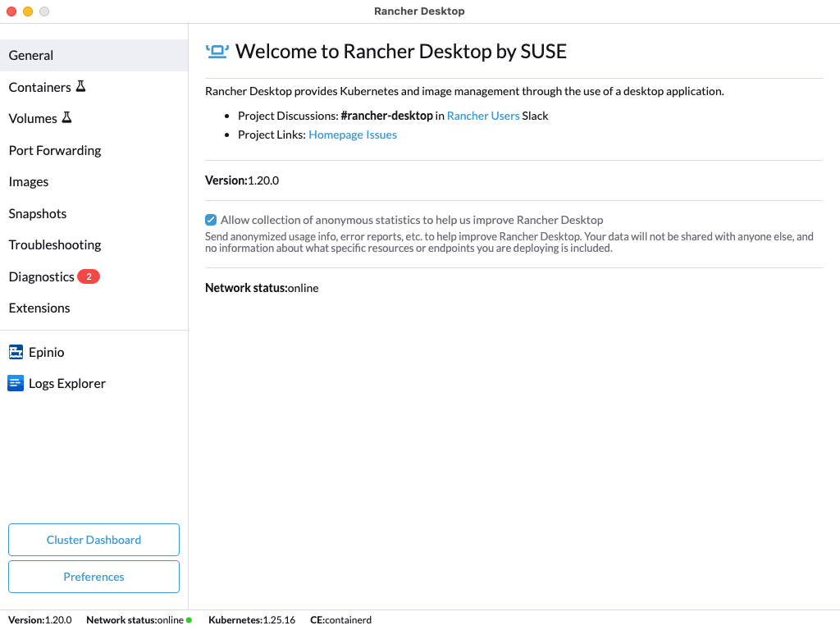Show the Extensions catalog

(39, 308)
